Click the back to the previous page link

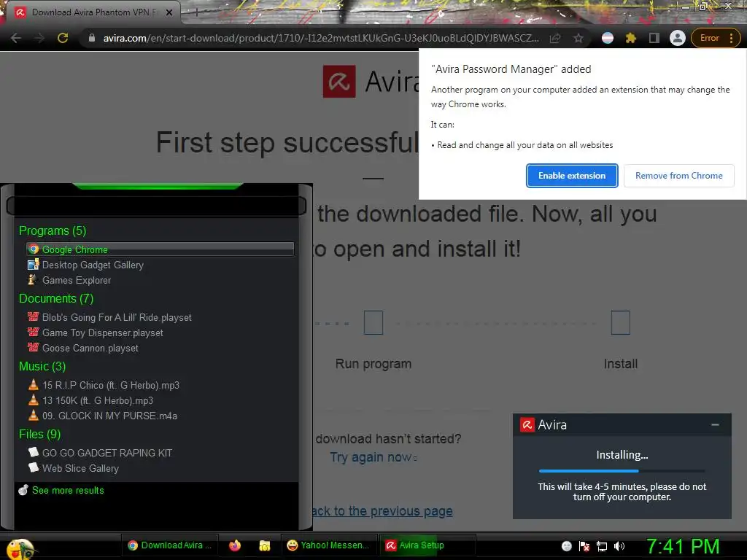(x=382, y=511)
